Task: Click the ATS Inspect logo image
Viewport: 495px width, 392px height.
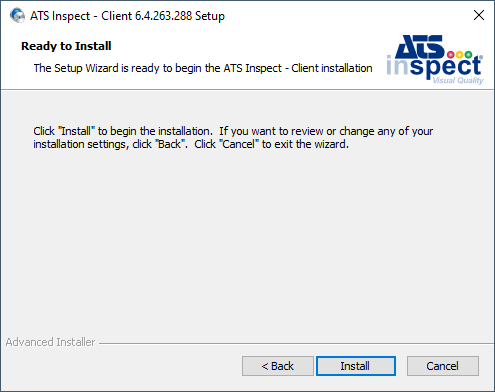Action: pyautogui.click(x=435, y=59)
